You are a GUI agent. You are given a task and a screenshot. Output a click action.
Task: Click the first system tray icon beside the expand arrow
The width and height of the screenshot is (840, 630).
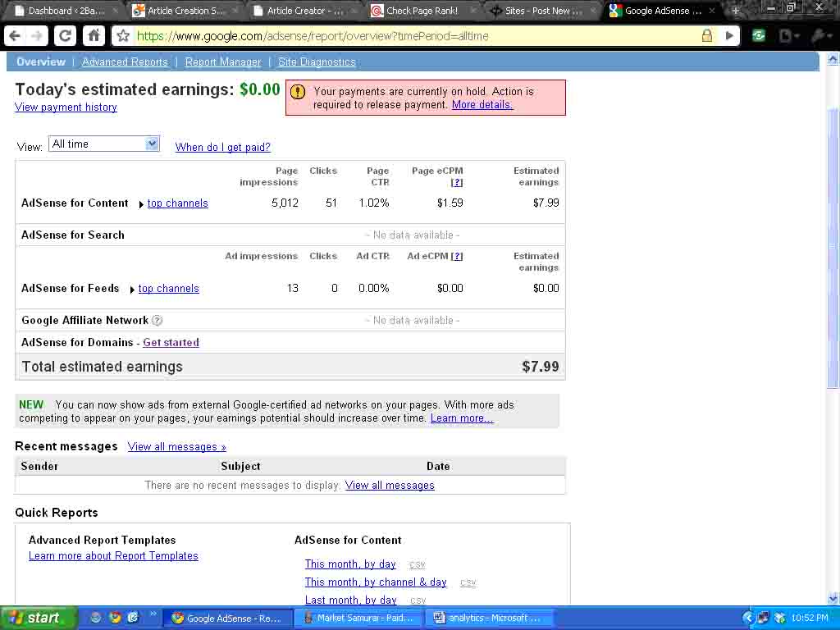(x=763, y=619)
